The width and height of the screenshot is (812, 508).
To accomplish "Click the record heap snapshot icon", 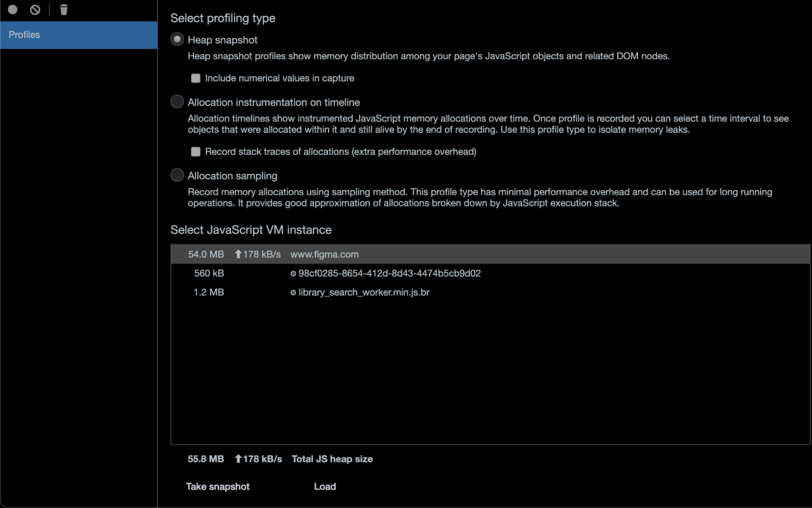I will tap(11, 9).
